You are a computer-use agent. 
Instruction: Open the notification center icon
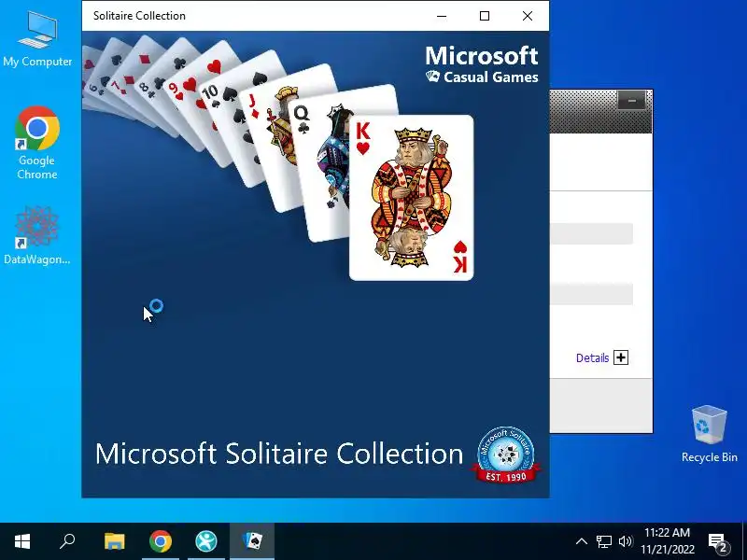click(x=718, y=542)
